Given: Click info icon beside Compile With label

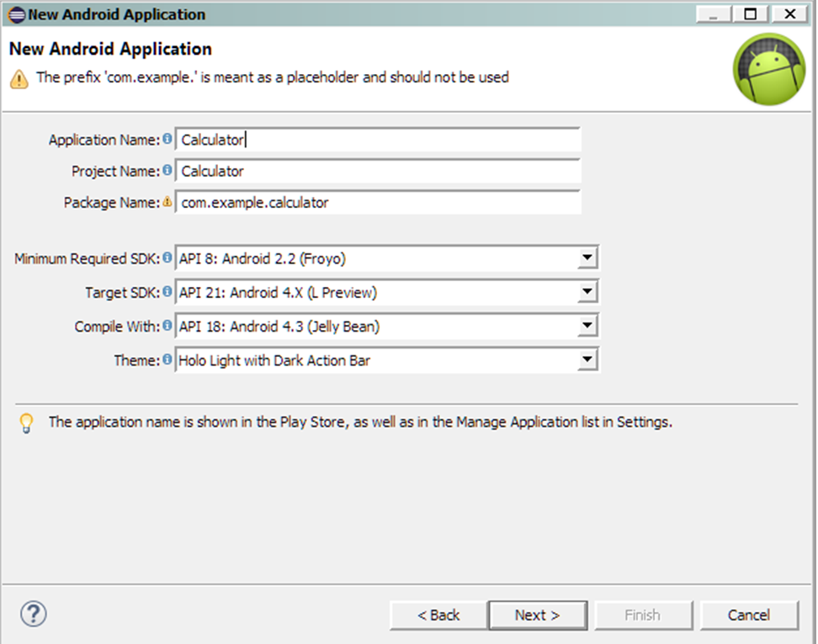Looking at the screenshot, I should pyautogui.click(x=167, y=325).
